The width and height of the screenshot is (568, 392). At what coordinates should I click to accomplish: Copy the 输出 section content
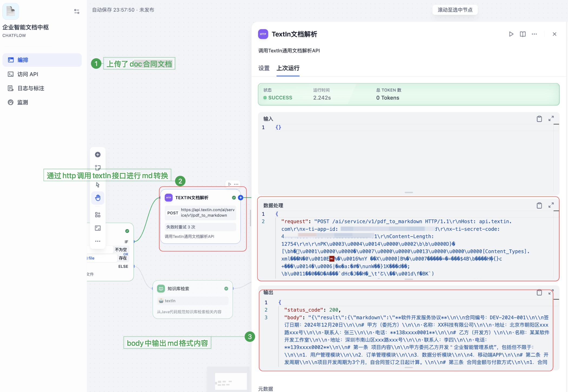pos(539,293)
